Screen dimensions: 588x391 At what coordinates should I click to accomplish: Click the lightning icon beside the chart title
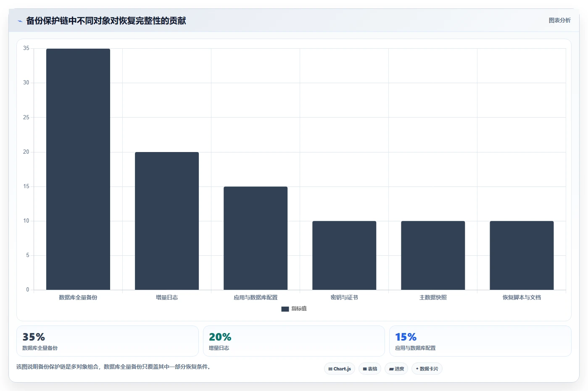click(20, 21)
